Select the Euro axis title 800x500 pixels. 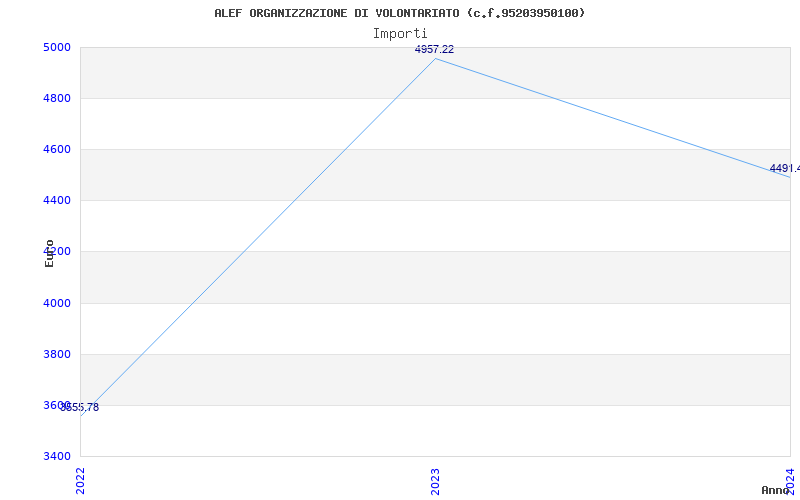[49, 254]
